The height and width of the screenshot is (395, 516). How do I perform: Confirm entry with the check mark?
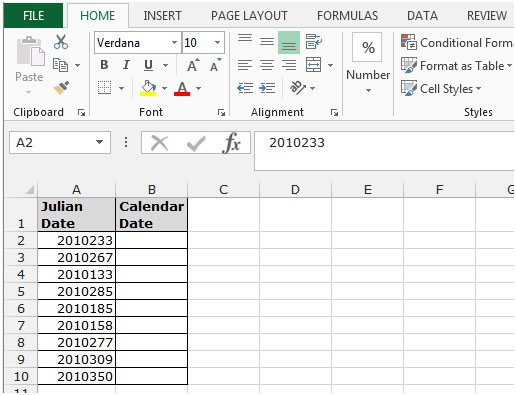pyautogui.click(x=196, y=143)
